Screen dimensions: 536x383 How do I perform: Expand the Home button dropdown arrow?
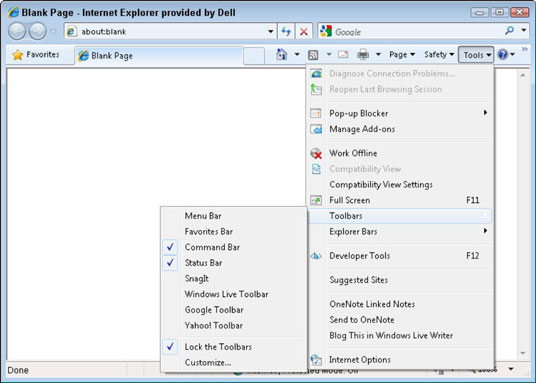[297, 54]
